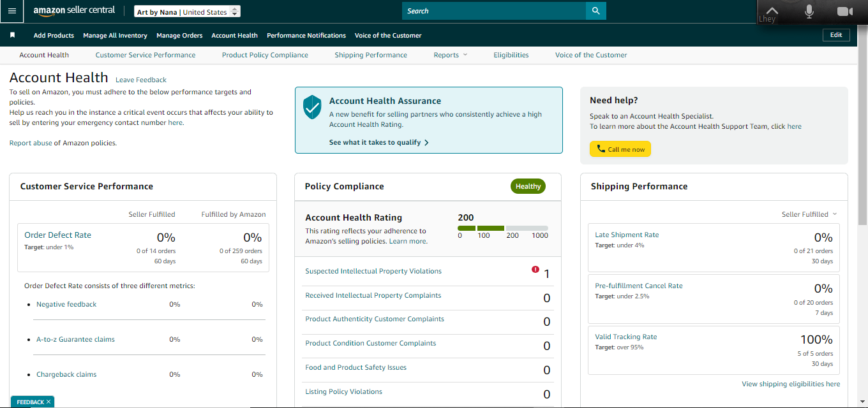The width and height of the screenshot is (868, 408).
Task: Open Food and Product Safety Issues
Action: pyautogui.click(x=355, y=367)
